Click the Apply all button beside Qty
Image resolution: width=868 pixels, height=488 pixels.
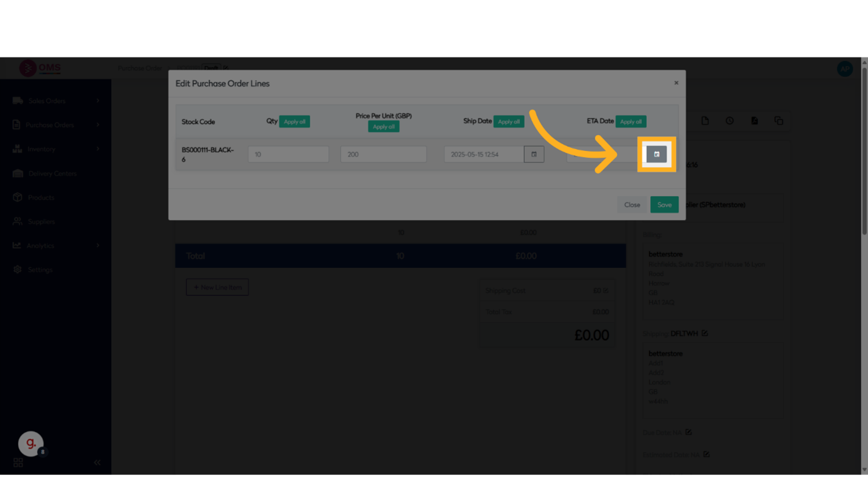(x=295, y=121)
